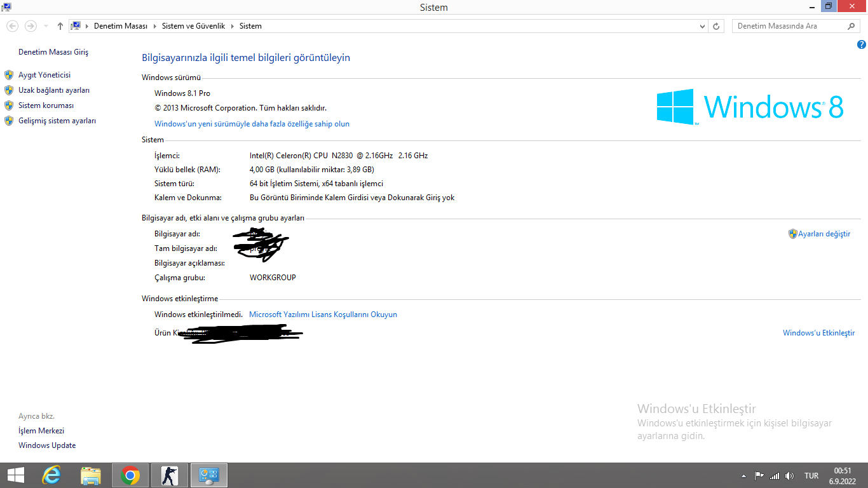Select the Kalem ve Dokunma value text
The height and width of the screenshot is (488, 868).
tap(352, 198)
